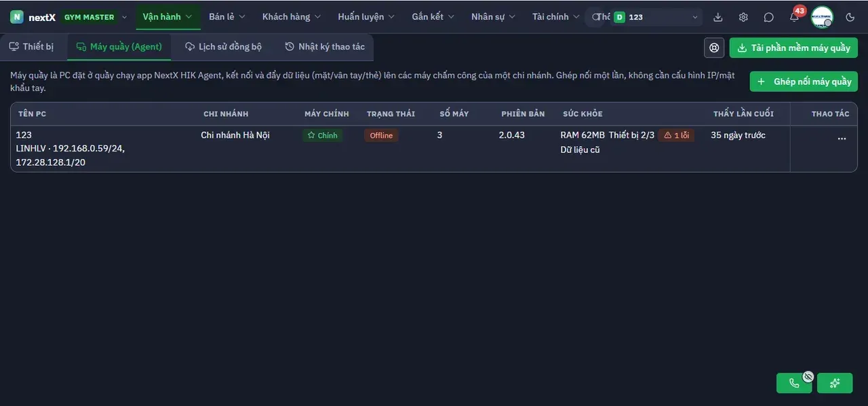Open settings via the gear icon

coord(743,17)
